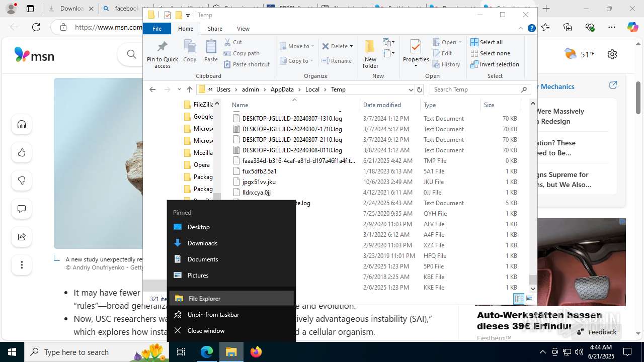
Task: Click the Properties icon in the Quick Access Toolbar
Action: [x=167, y=15]
